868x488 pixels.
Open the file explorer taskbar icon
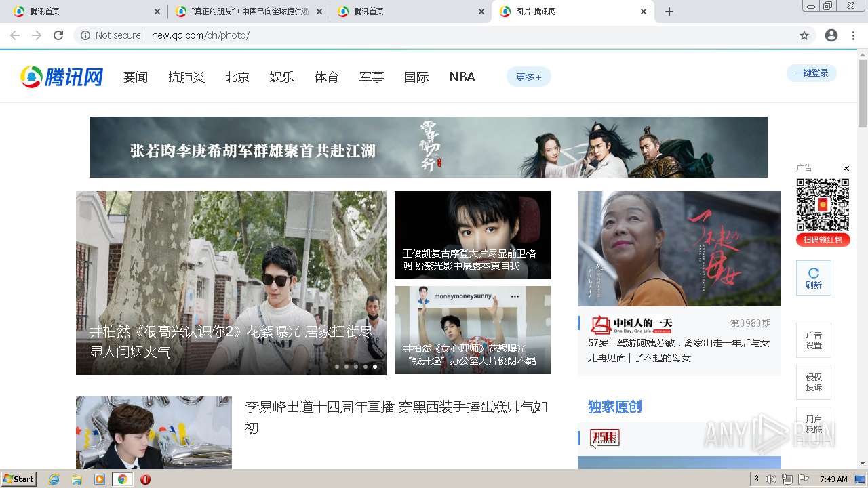[x=77, y=479]
